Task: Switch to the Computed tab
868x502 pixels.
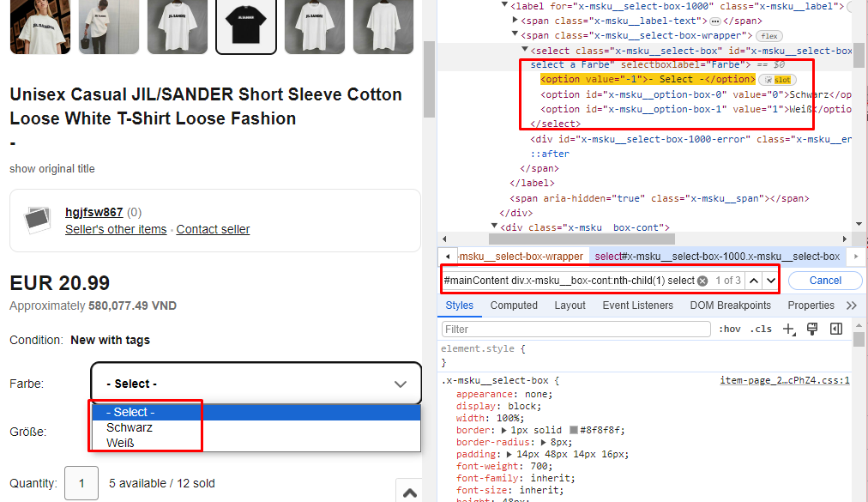Action: (514, 305)
